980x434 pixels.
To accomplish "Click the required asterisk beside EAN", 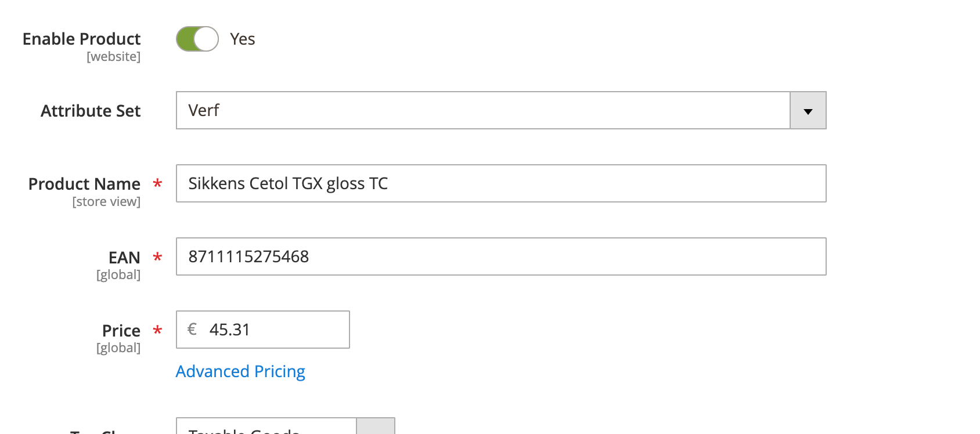I will 157,256.
